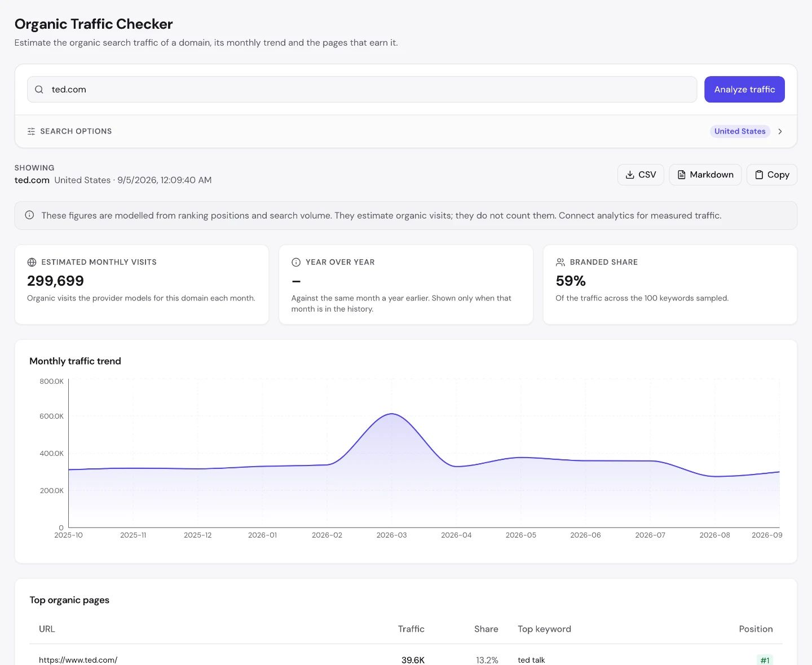Viewport: 812px width, 665px height.
Task: Click the search magnifier icon in domain field
Action: (39, 90)
